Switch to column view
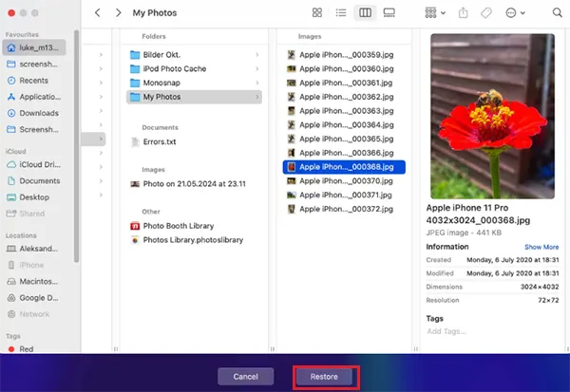This screenshot has height=392, width=570. tap(365, 12)
